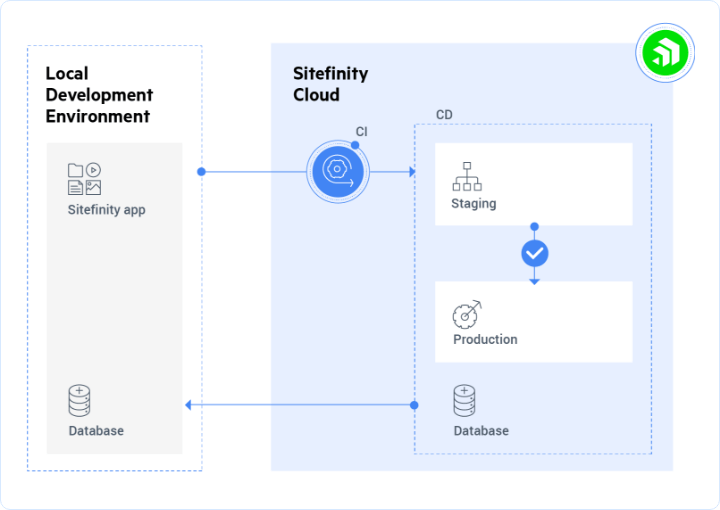The height and width of the screenshot is (510, 720).
Task: Select the local environment database icon
Action: [79, 401]
